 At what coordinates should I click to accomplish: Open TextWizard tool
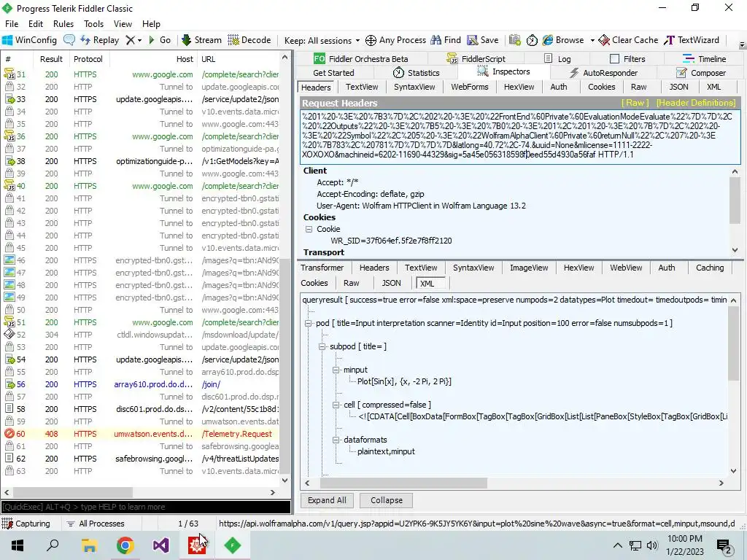[x=692, y=40]
